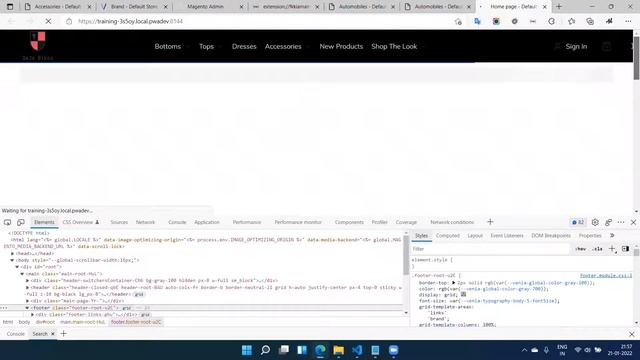Open the Accessories navigation menu

(283, 47)
